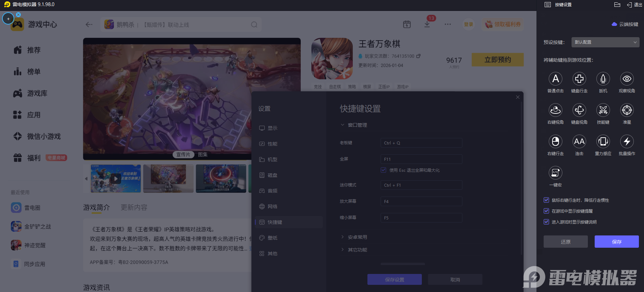This screenshot has width=644, height=292.
Task: Open 应用 in sidebar
Action: (27, 115)
